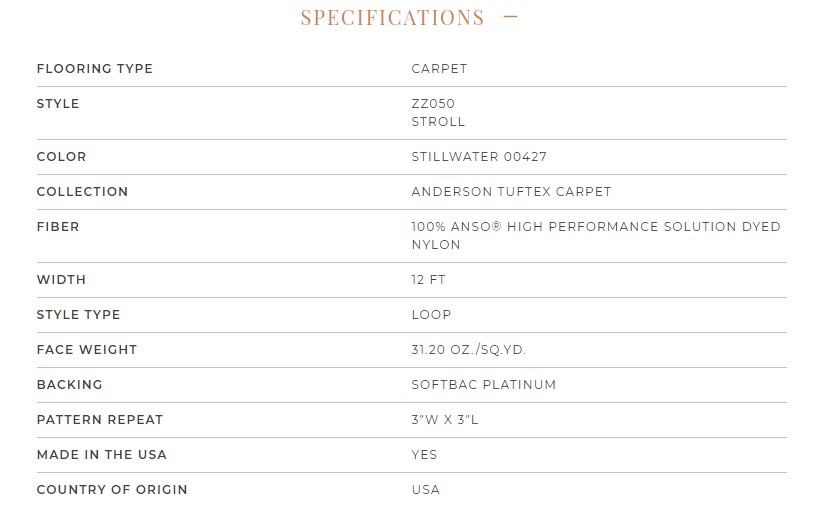Click the Collection row label
This screenshot has height=510, width=825.
(x=83, y=192)
